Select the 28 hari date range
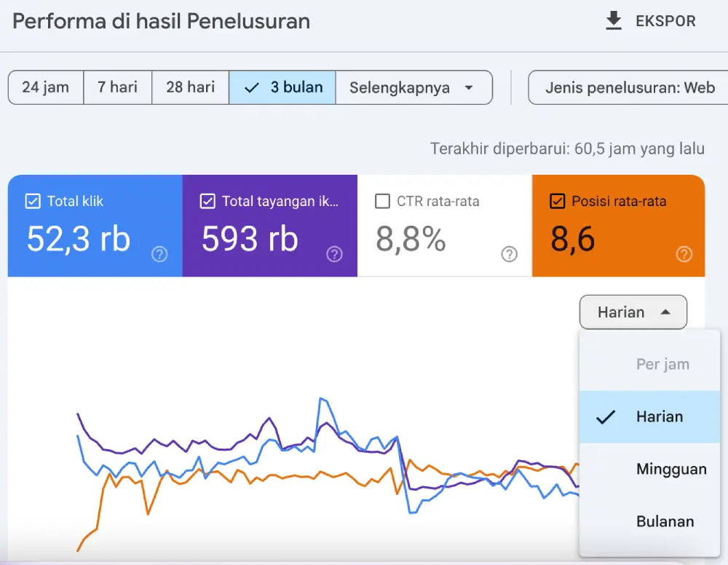 [x=190, y=87]
